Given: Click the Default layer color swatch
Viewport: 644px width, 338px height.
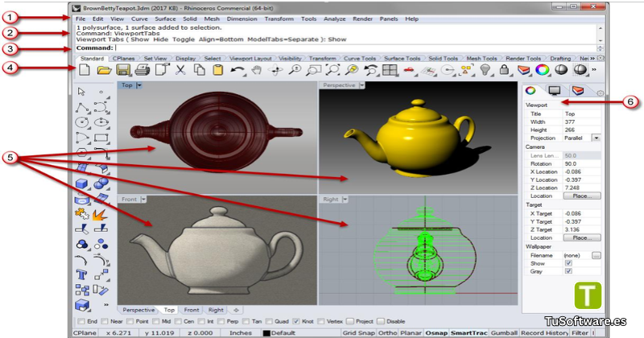Looking at the screenshot, I should pos(266,333).
